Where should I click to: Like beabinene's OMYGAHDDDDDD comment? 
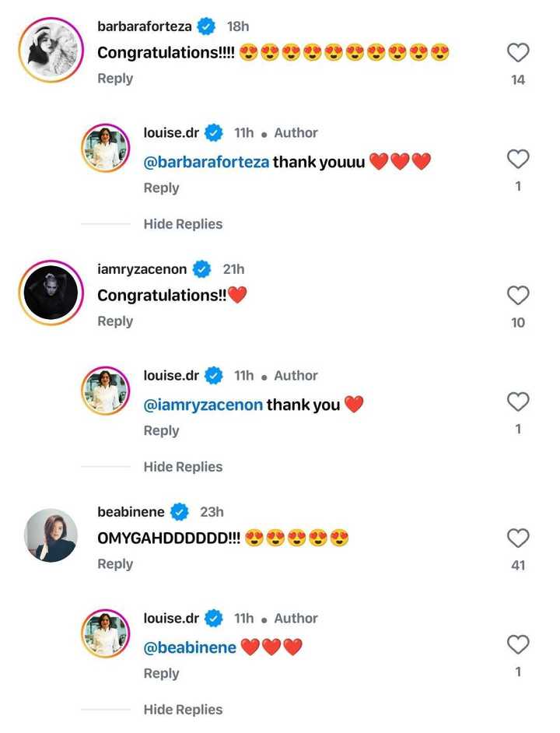click(518, 538)
